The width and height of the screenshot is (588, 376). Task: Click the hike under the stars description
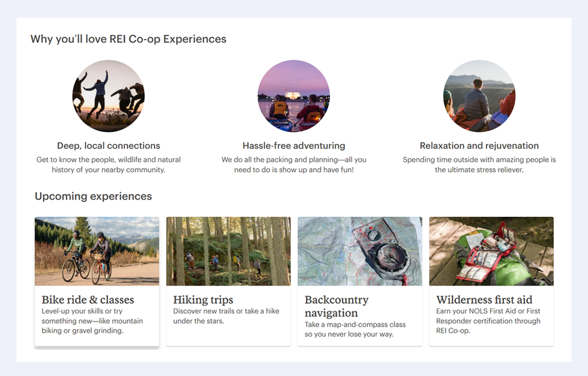tap(226, 316)
